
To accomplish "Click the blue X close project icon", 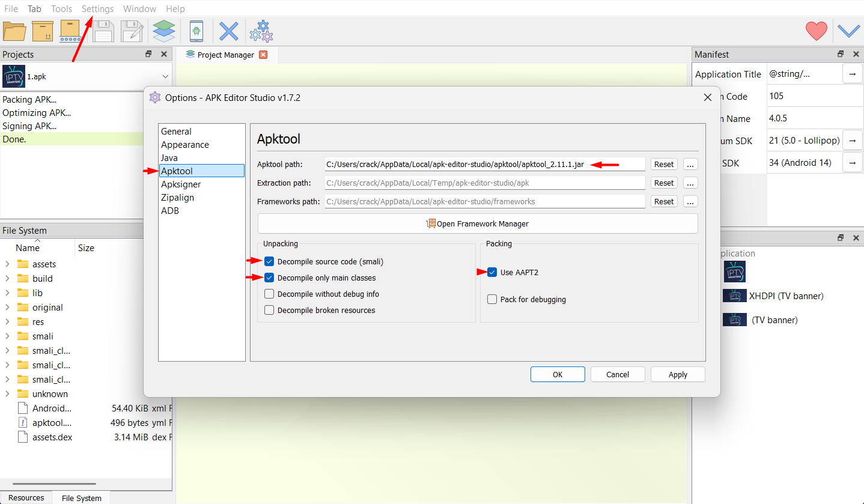I will [x=228, y=31].
